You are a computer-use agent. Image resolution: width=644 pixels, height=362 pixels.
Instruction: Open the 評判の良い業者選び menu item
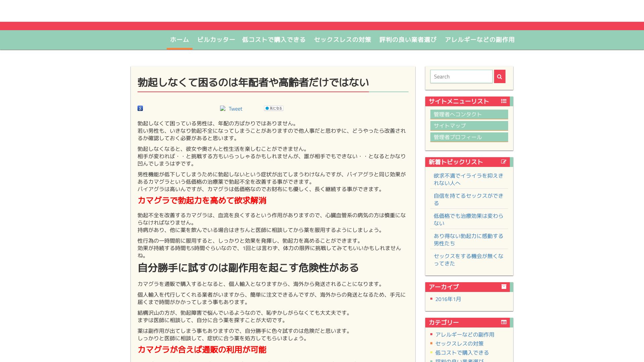pos(408,40)
